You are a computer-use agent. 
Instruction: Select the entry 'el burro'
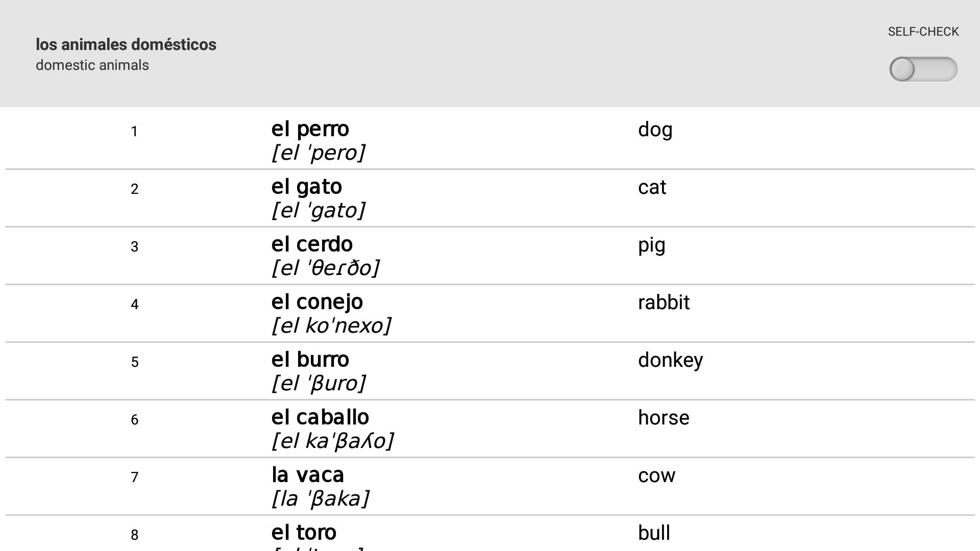pyautogui.click(x=310, y=360)
